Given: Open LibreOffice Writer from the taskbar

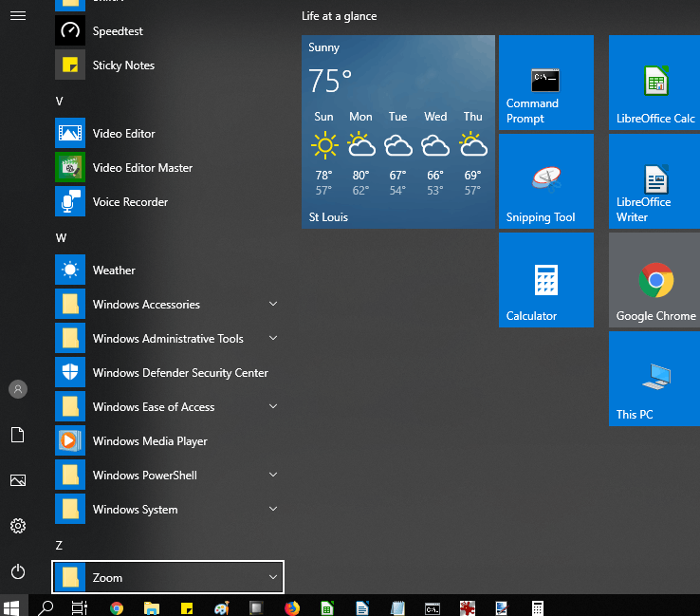Looking at the screenshot, I should point(362,608).
